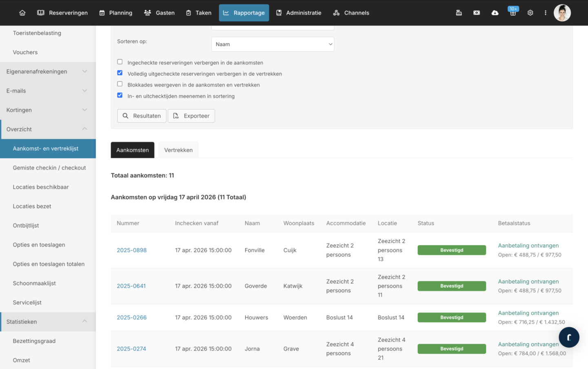This screenshot has height=369, width=588.
Task: Click the user profile avatar
Action: [x=562, y=13]
